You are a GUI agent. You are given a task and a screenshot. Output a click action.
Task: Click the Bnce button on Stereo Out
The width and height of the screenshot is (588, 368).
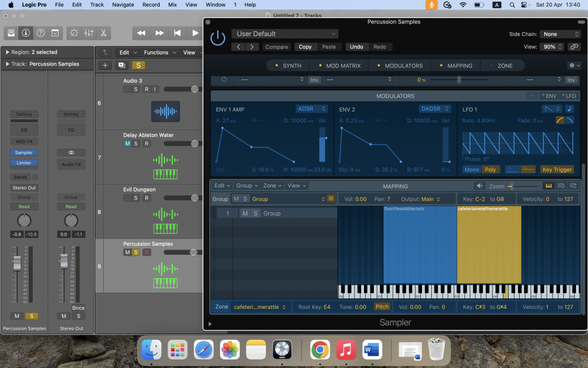(x=78, y=308)
